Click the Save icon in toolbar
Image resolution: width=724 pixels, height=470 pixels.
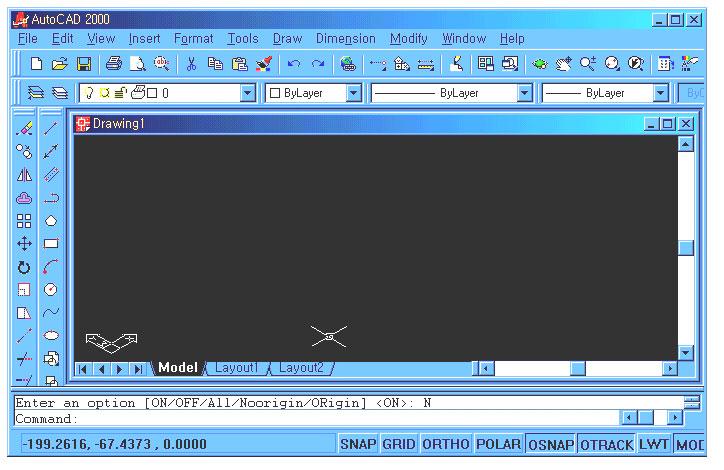(x=84, y=64)
